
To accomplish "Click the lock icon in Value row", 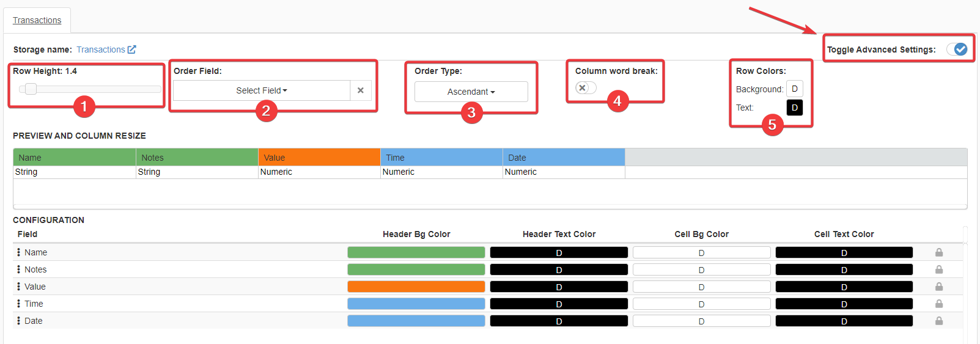I will pos(938,287).
